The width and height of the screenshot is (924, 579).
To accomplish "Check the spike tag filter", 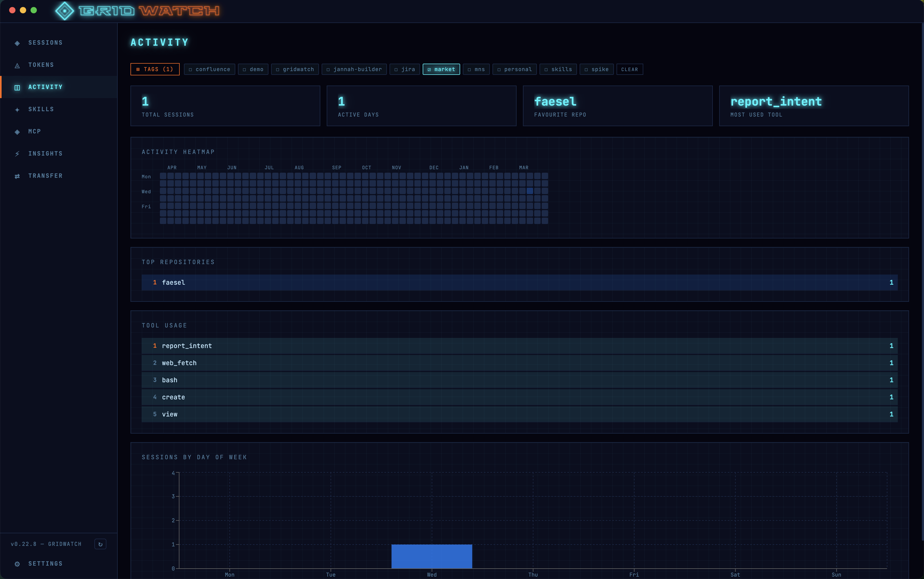I will [596, 69].
